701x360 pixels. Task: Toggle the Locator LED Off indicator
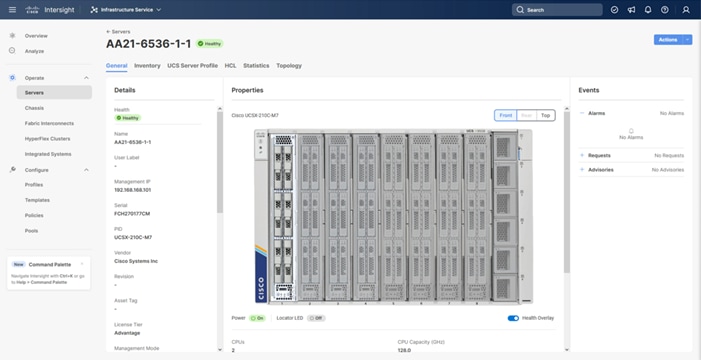coord(316,318)
